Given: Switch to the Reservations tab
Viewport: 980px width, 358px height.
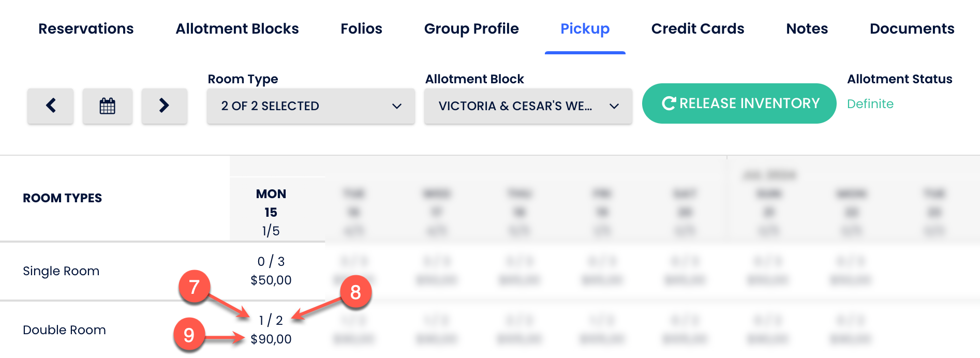Looking at the screenshot, I should [86, 29].
